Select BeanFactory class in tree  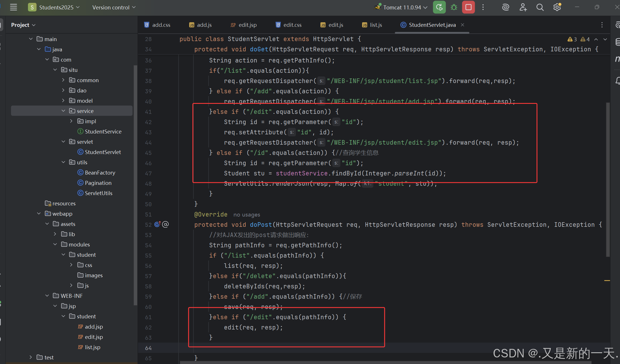pyautogui.click(x=96, y=173)
